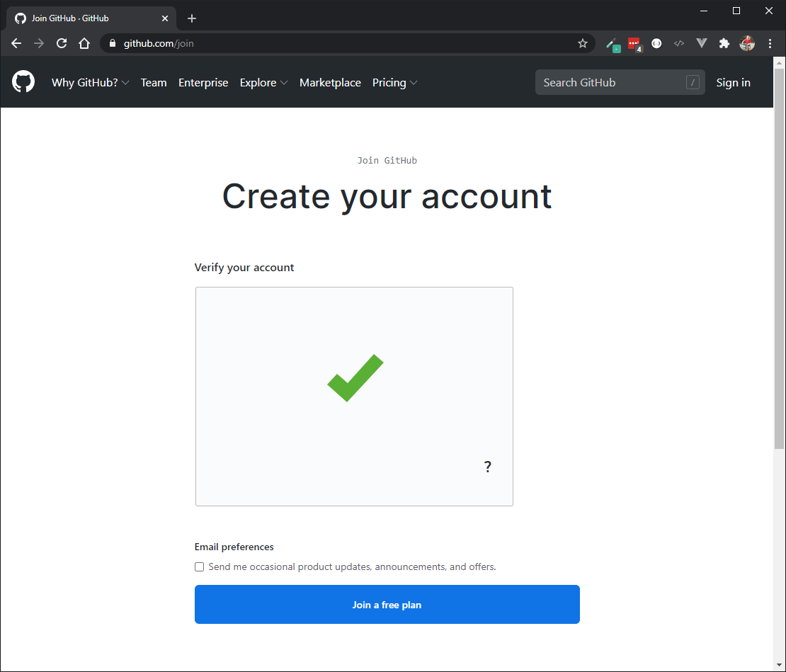Go back using browser back arrow
This screenshot has width=786, height=672.
coord(16,44)
